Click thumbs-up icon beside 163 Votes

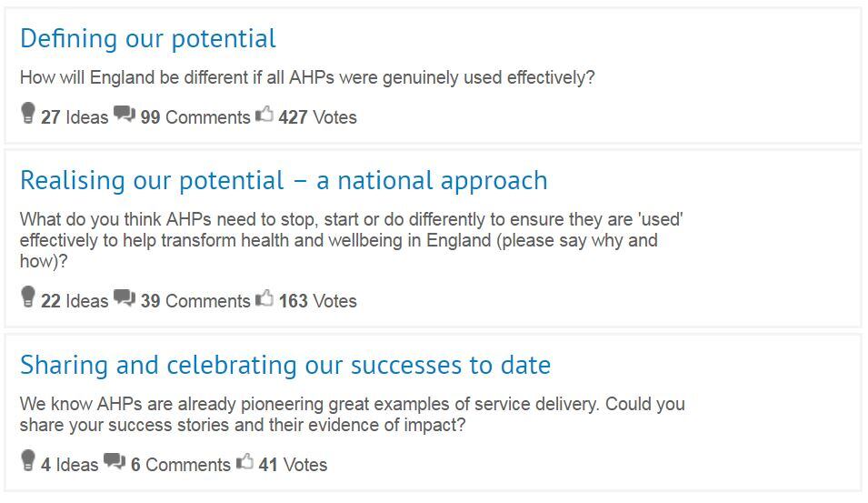click(264, 298)
